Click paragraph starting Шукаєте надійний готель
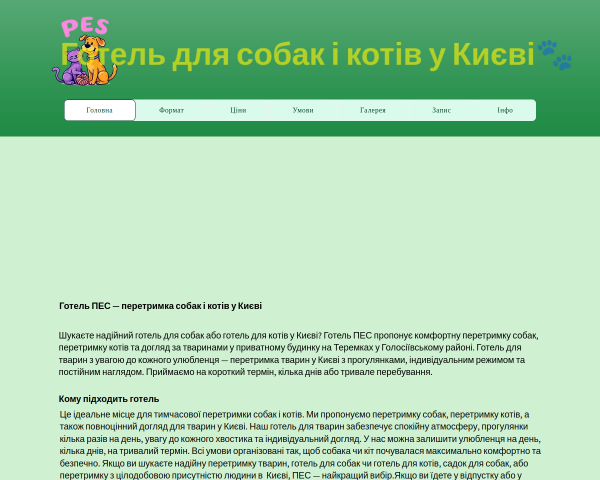Image resolution: width=600 pixels, height=480 pixels. 299,354
